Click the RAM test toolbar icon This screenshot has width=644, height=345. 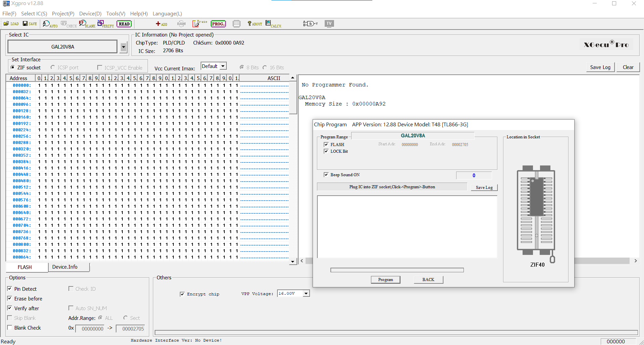tap(181, 24)
